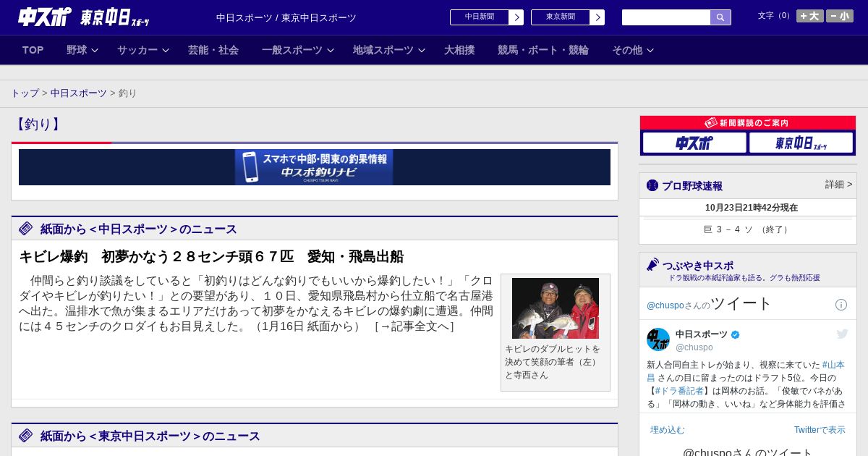Click 中日スポーツ account name in tweet
The height and width of the screenshot is (456, 868).
[x=702, y=334]
